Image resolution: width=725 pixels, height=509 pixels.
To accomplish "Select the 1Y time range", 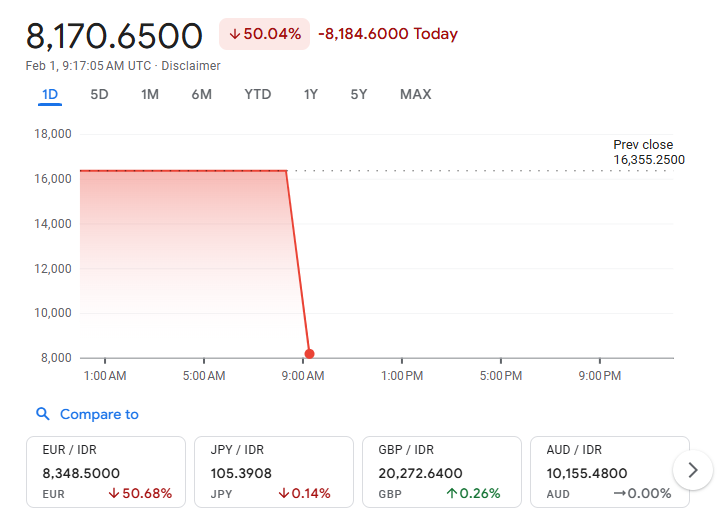I will click(311, 94).
